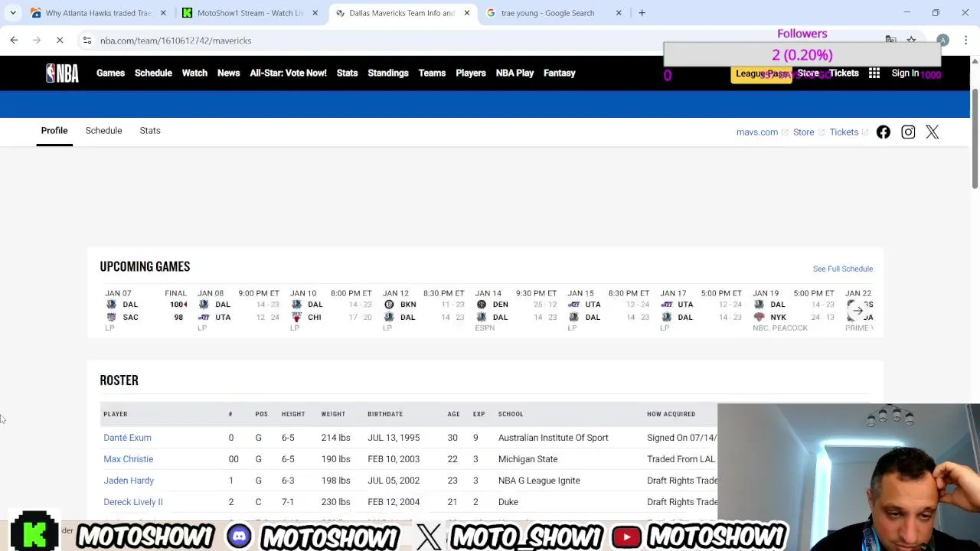Click the Discord icon in the stream banner
Viewport: 980px width, 551px height.
pos(239,536)
